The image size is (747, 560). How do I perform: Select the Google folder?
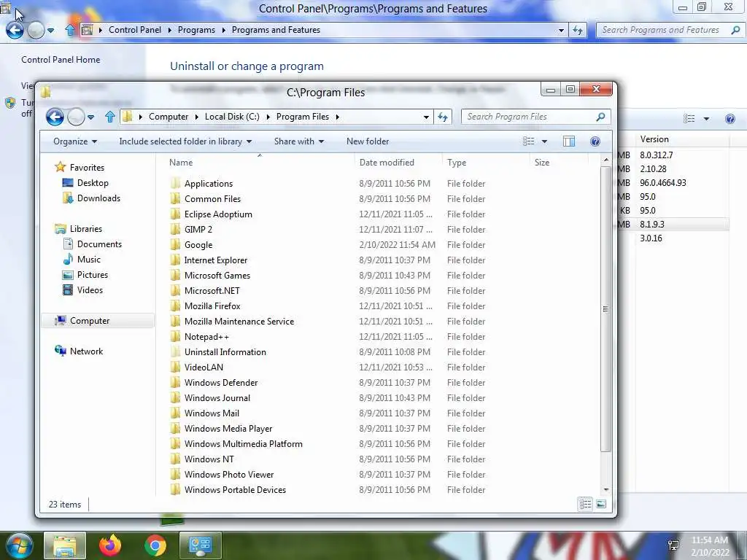[198, 245]
